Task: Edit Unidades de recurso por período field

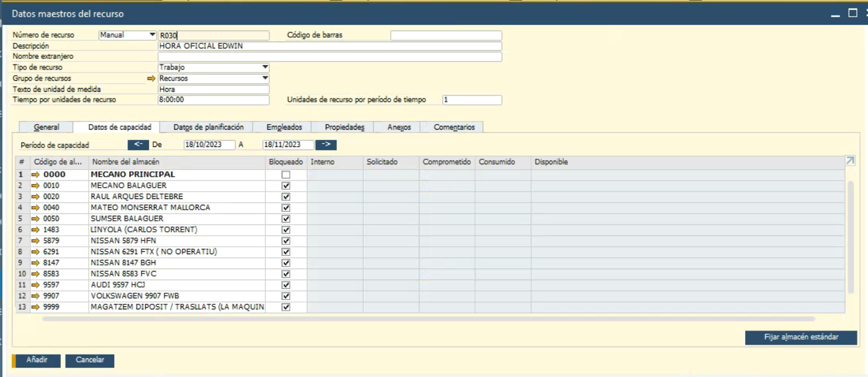Action: pyautogui.click(x=472, y=100)
